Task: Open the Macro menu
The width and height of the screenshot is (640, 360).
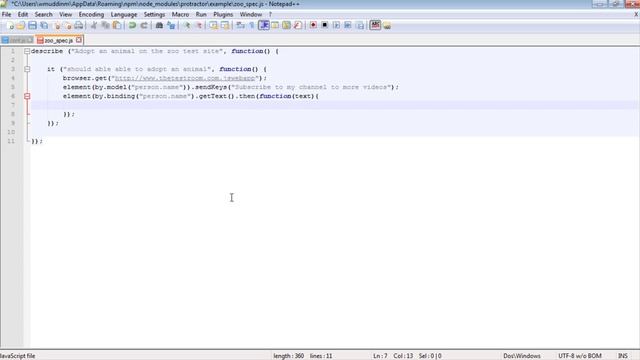Action: coord(180,14)
